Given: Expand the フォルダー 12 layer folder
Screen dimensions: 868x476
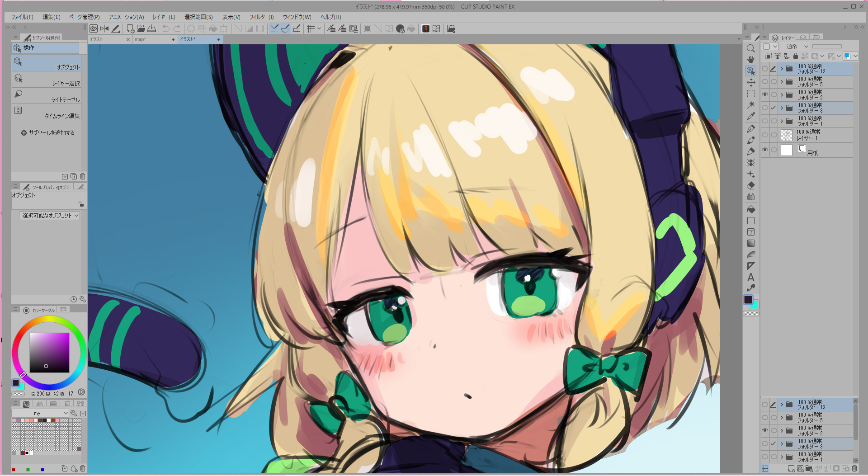Looking at the screenshot, I should 782,69.
